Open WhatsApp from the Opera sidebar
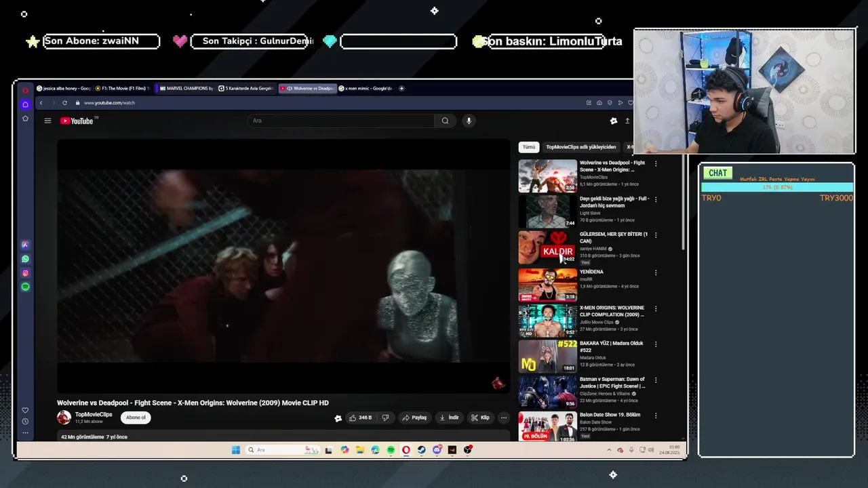The image size is (868, 488). tap(25, 259)
